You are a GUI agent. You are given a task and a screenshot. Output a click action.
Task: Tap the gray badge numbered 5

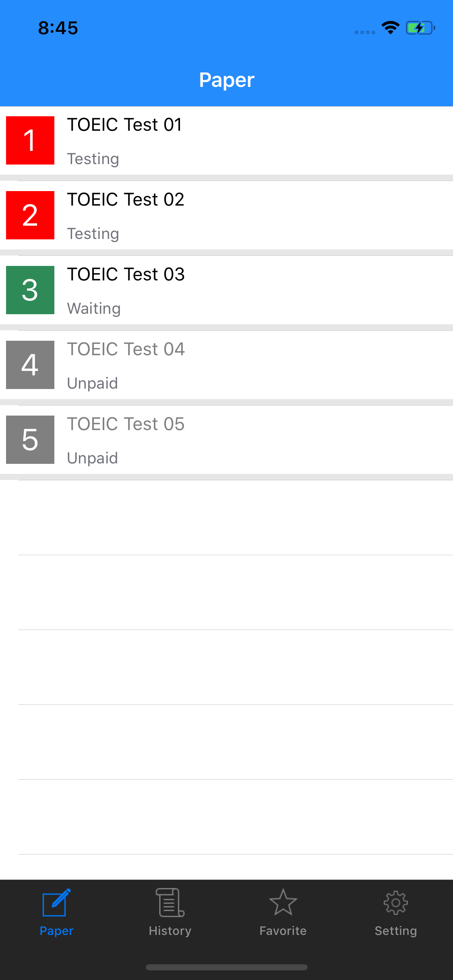(30, 440)
